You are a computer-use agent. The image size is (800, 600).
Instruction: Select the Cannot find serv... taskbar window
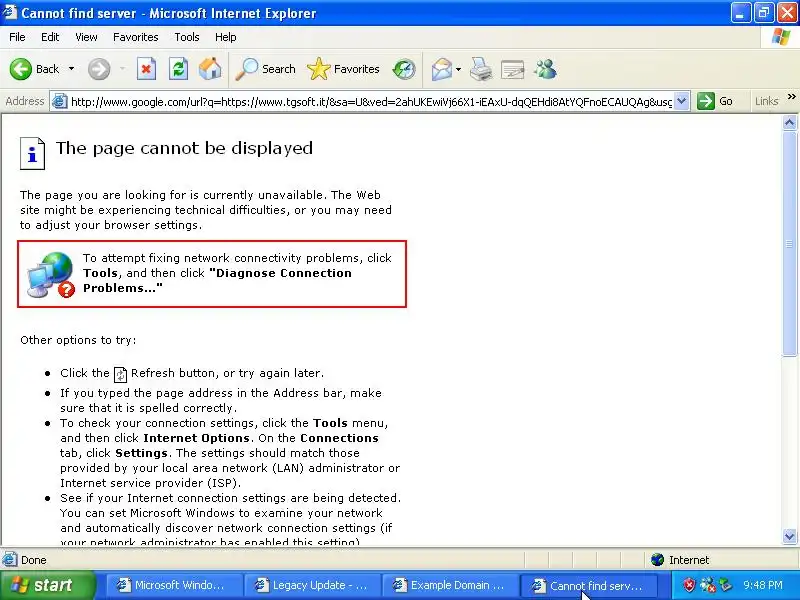point(588,586)
